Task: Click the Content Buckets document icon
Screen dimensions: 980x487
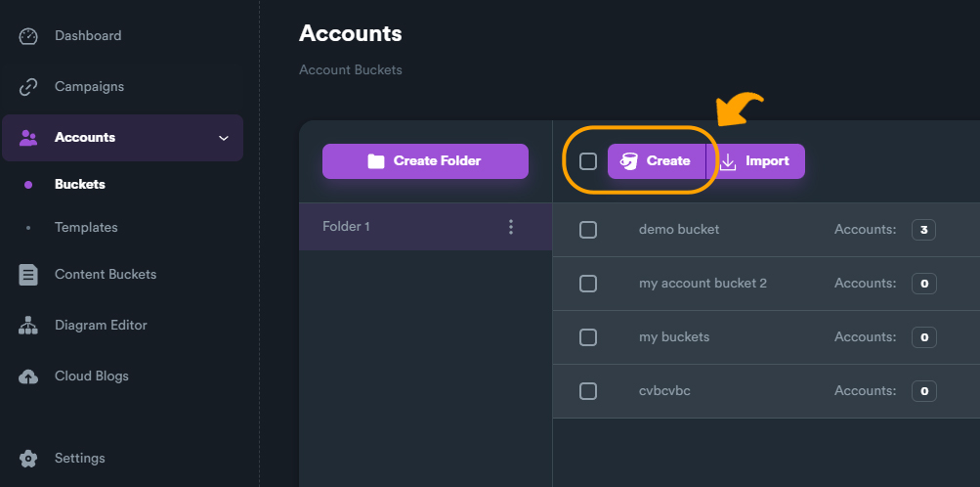Action: coord(28,275)
